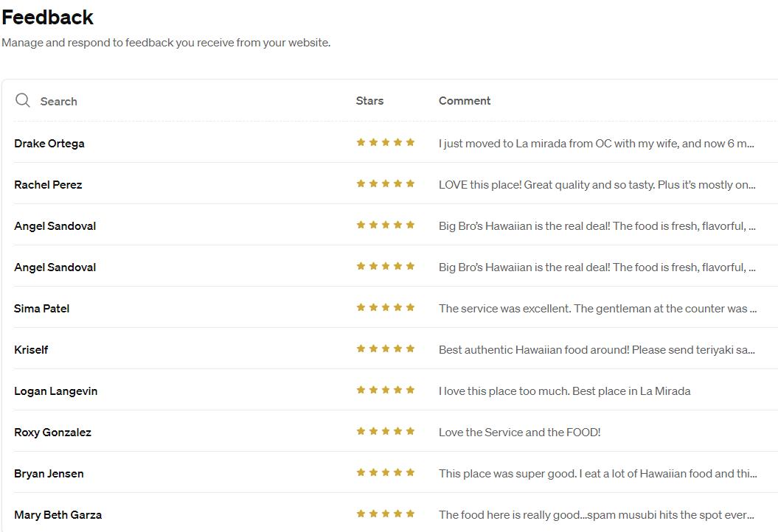Click the search magnifier icon

tap(22, 101)
